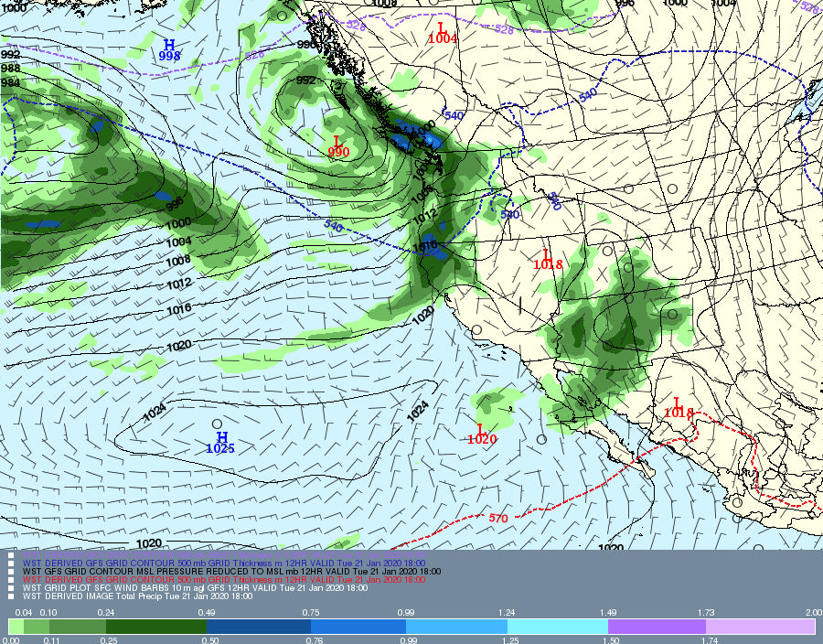Screen dimensions: 823x644
Task: Click the red L 1020 low marker offshore
Action: pos(481,435)
